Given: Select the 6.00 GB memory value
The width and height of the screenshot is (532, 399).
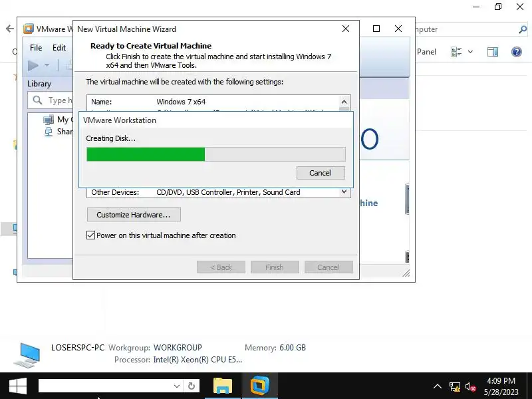Looking at the screenshot, I should point(293,348).
